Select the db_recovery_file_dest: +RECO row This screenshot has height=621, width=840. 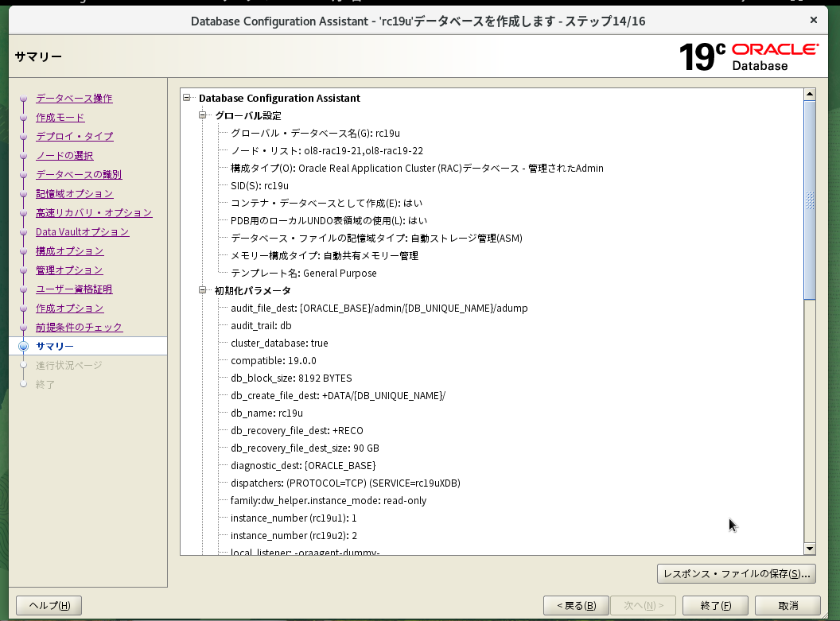(297, 430)
